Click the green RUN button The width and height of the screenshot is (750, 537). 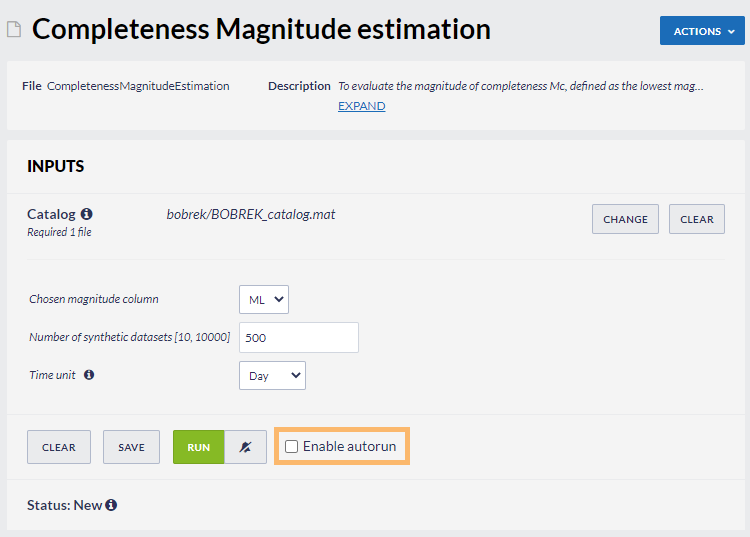(x=199, y=447)
